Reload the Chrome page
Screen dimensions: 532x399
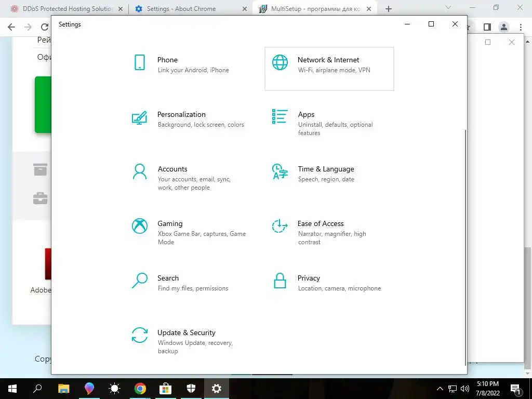pos(45,27)
